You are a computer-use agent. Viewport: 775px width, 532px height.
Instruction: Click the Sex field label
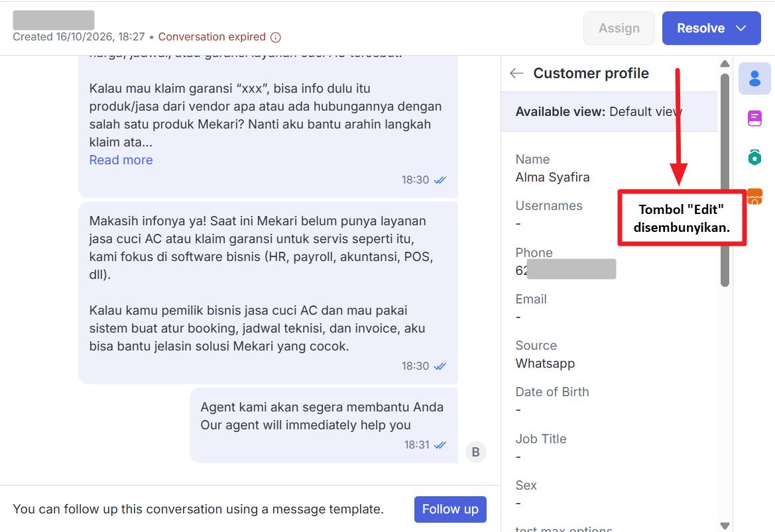pyautogui.click(x=526, y=485)
